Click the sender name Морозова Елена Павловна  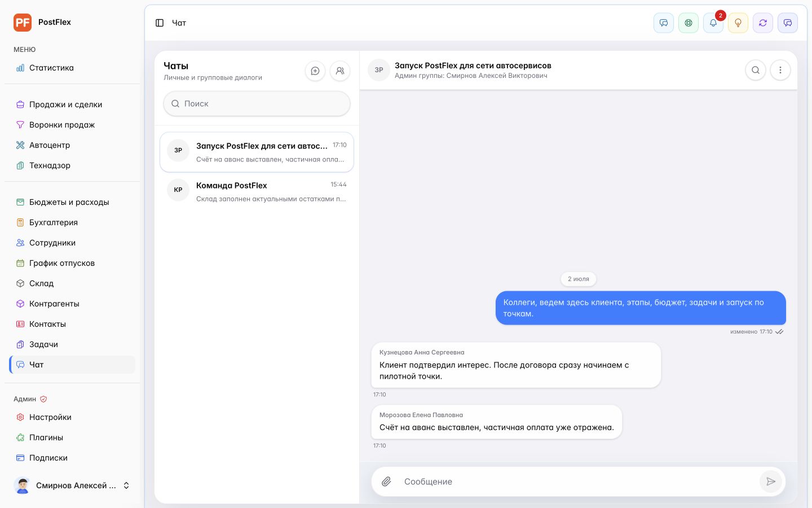(x=421, y=415)
